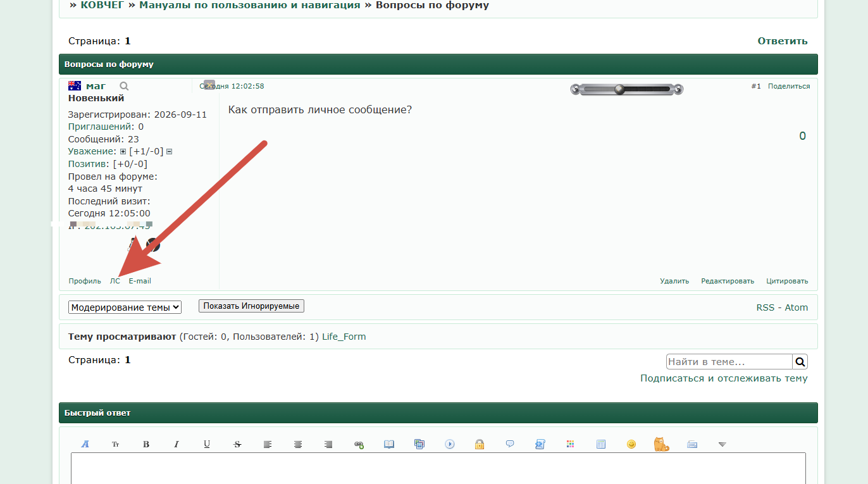Align reply text to the right
This screenshot has height=484, width=868.
pos(328,444)
